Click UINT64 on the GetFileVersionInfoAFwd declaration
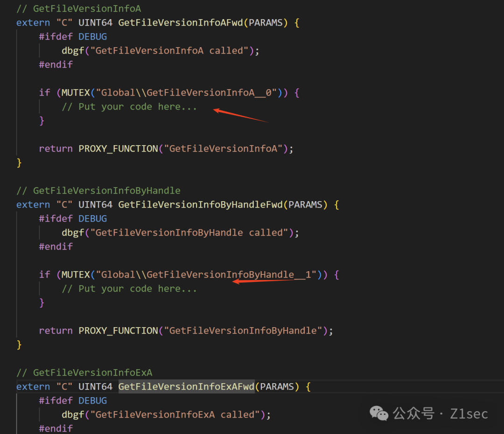Screen dimensions: 504x434 (x=96, y=23)
